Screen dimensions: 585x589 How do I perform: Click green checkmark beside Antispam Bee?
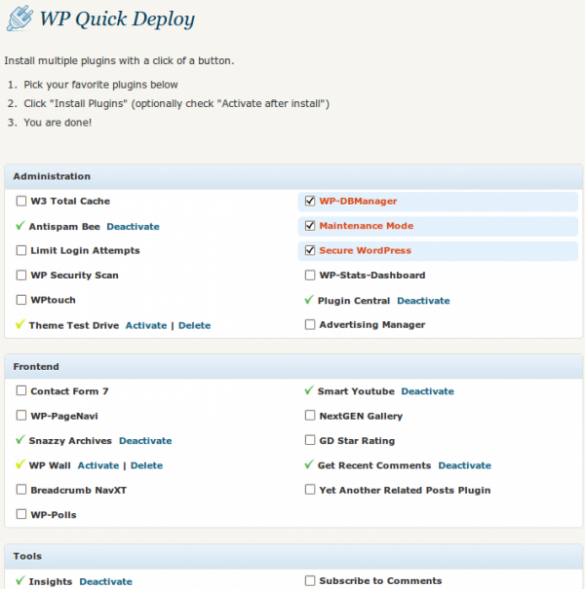point(20,226)
